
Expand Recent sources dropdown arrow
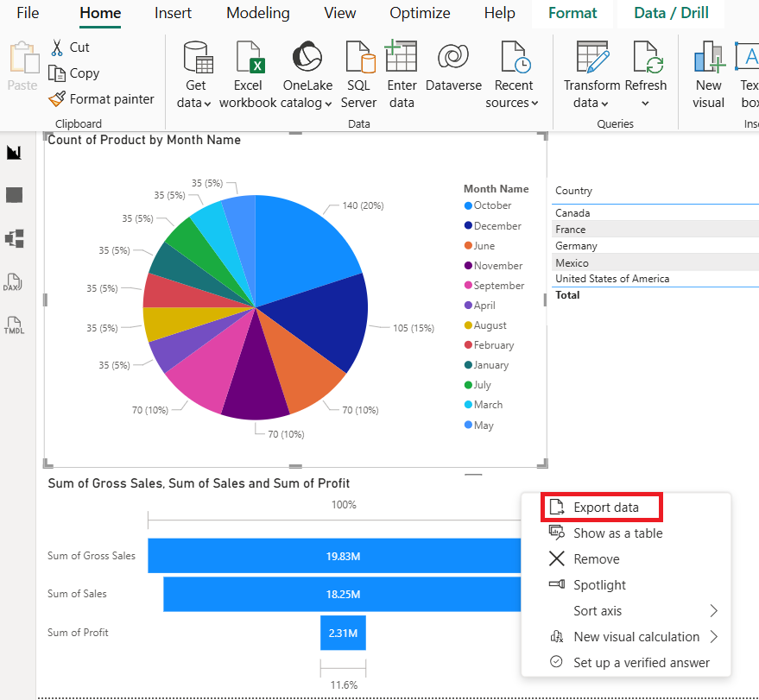[534, 103]
